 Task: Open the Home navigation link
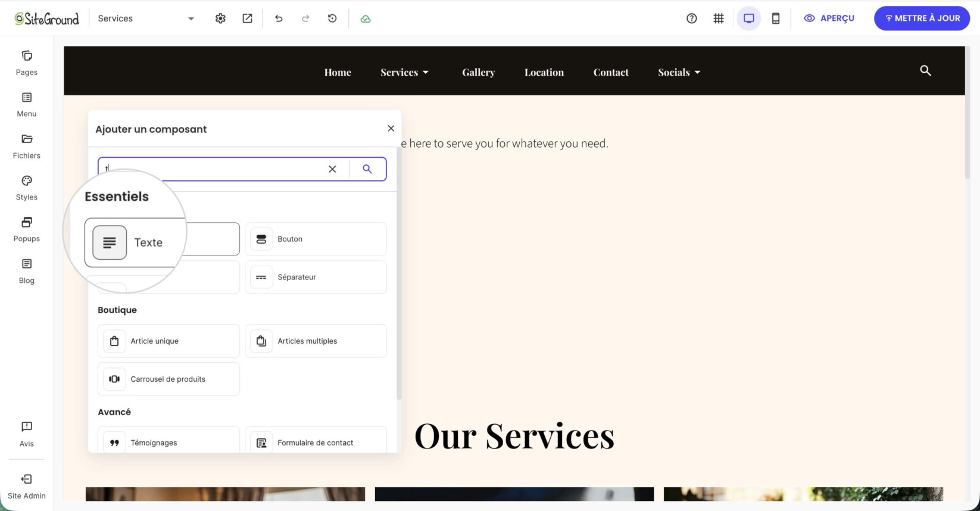338,72
